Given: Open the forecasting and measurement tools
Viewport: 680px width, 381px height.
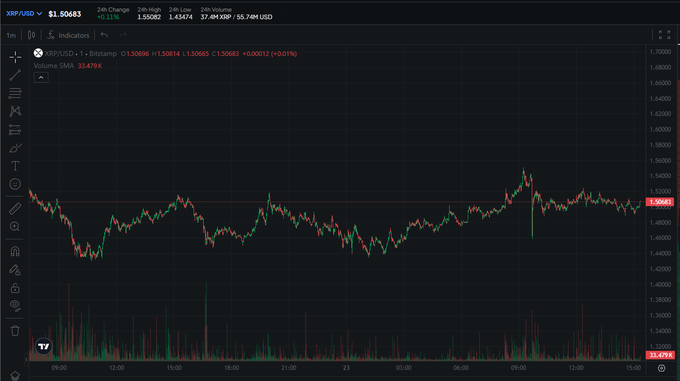Looking at the screenshot, I should coord(15,130).
